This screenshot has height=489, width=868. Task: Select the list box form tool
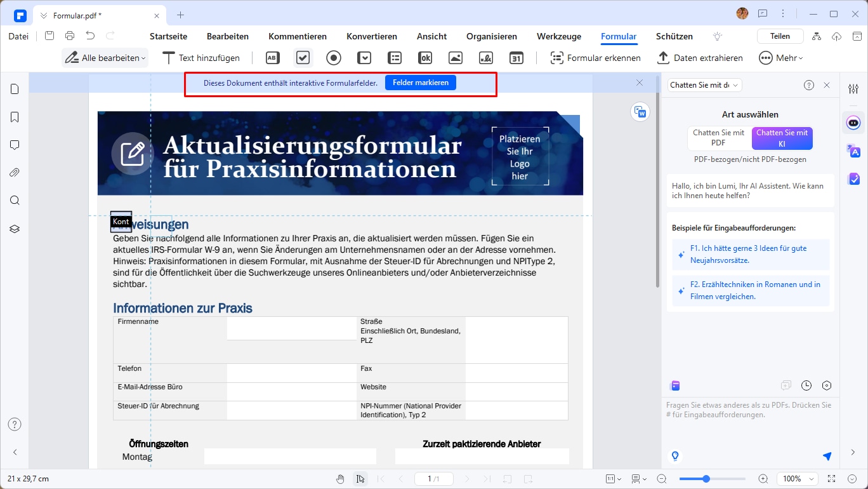[x=395, y=58]
